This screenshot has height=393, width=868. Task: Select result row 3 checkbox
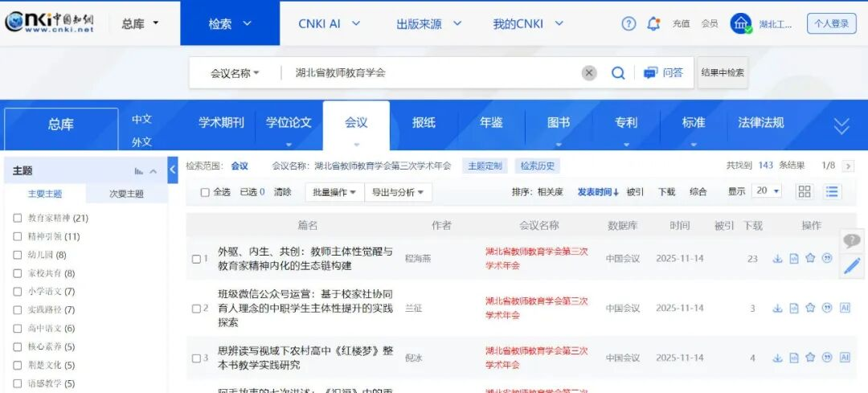click(x=196, y=358)
